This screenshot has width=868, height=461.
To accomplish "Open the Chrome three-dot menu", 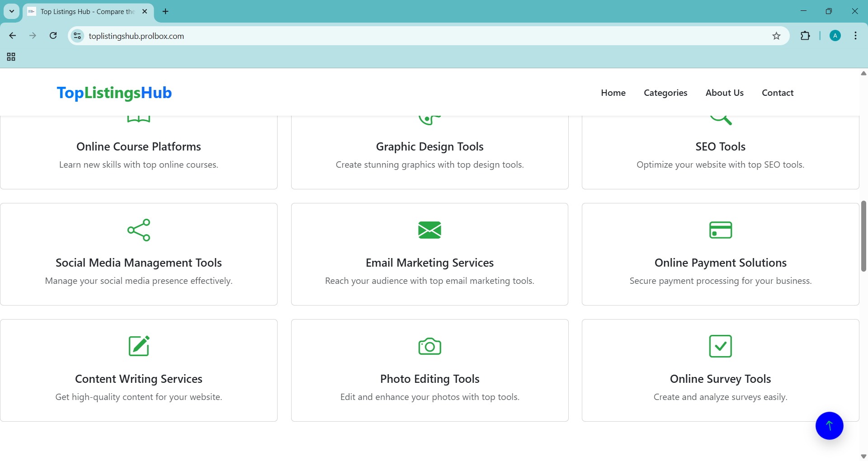I will (855, 36).
